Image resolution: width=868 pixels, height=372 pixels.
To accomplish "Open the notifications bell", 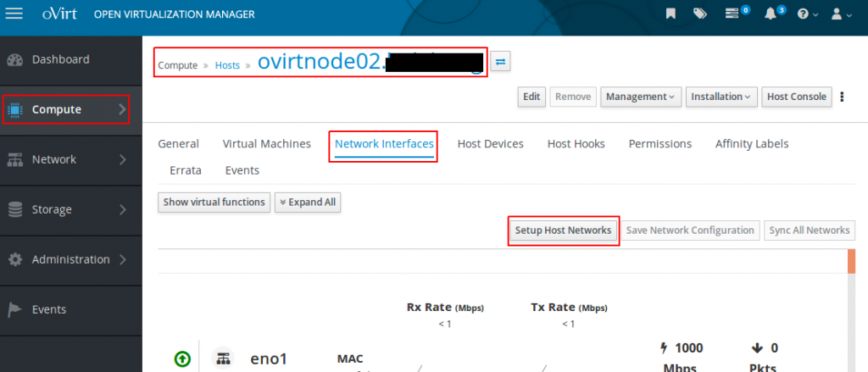I will tap(771, 14).
